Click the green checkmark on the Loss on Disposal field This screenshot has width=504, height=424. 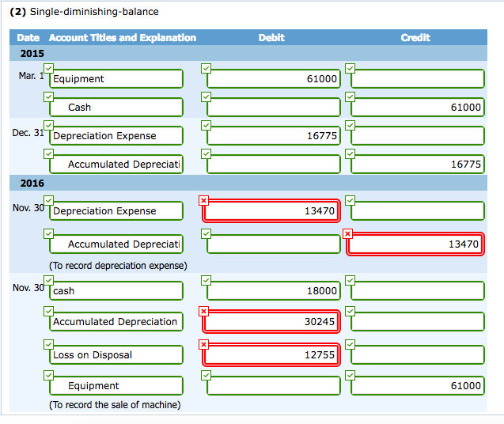point(49,344)
